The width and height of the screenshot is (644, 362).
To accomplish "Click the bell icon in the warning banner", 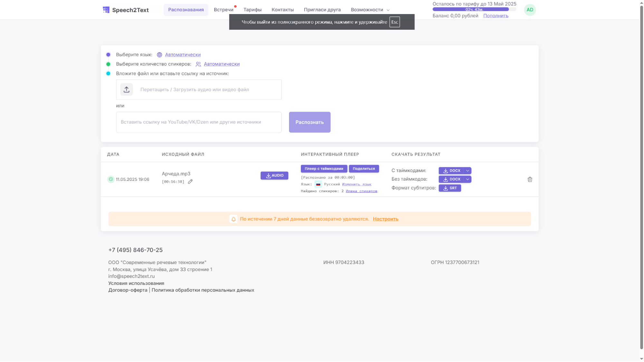I will [x=233, y=219].
